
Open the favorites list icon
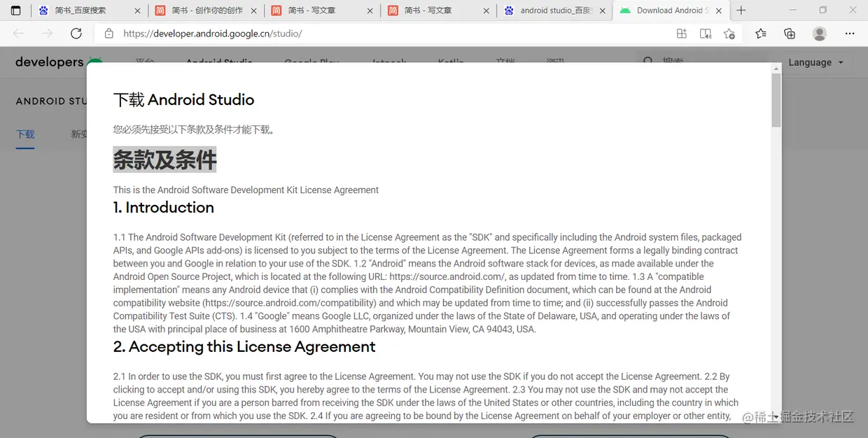pos(761,33)
